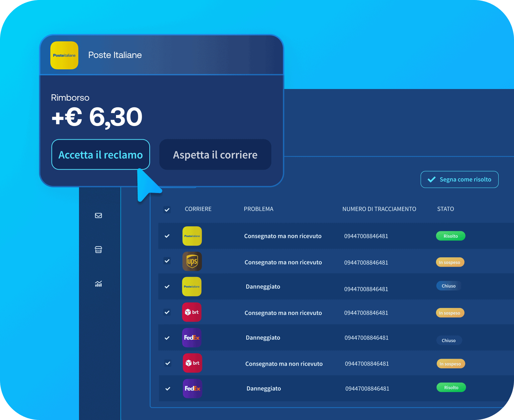Click the +€ 6,30 refund amount
Image resolution: width=514 pixels, height=420 pixels.
(97, 117)
